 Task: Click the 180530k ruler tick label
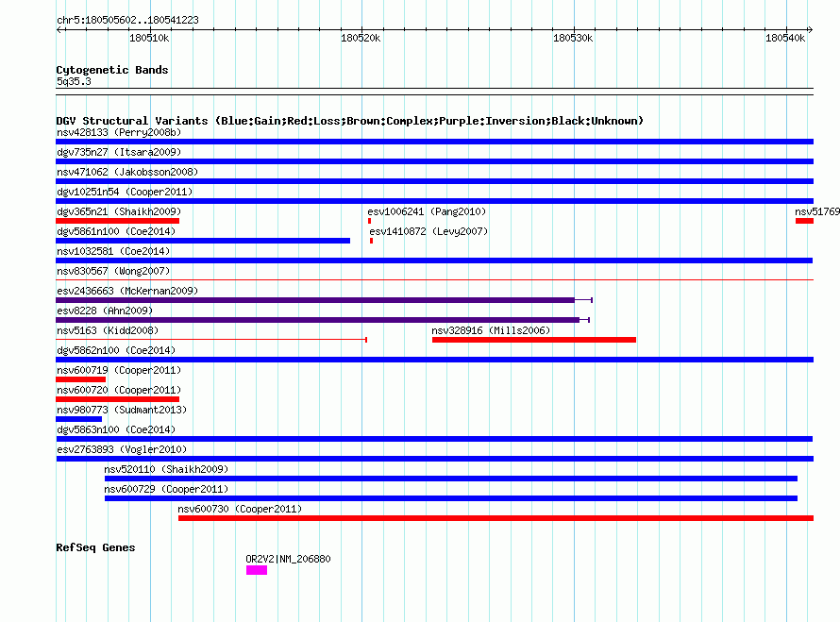pyautogui.click(x=573, y=38)
